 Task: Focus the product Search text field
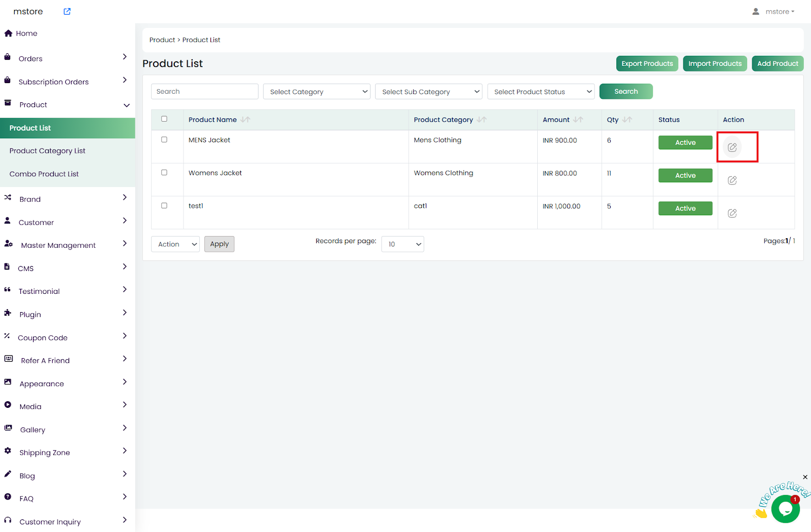[x=204, y=92]
